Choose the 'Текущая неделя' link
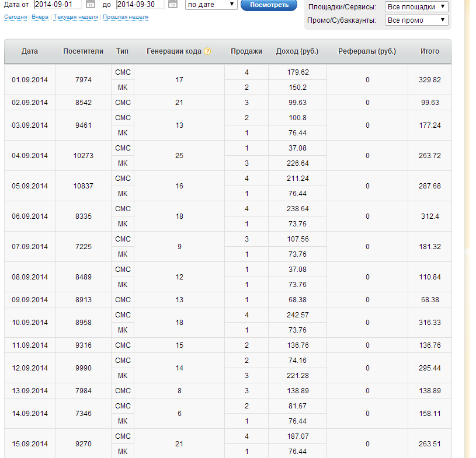The height and width of the screenshot is (458, 476). click(x=76, y=17)
